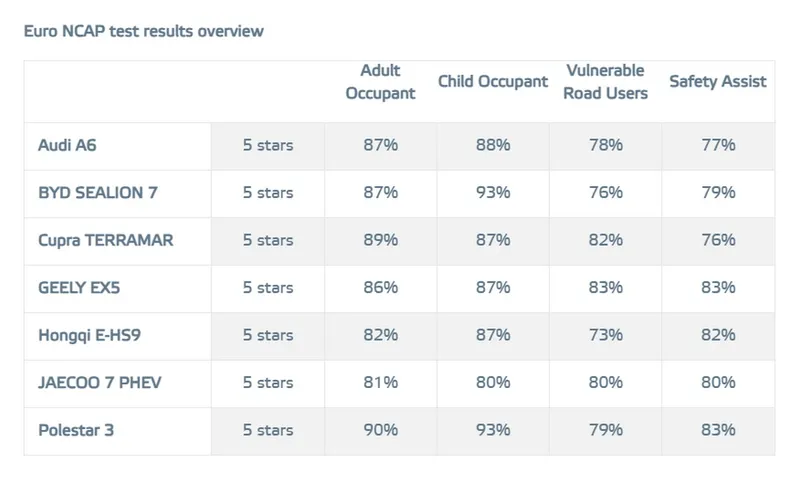Open the Hongqi E-HS9 entry
This screenshot has width=800, height=492.
click(89, 335)
